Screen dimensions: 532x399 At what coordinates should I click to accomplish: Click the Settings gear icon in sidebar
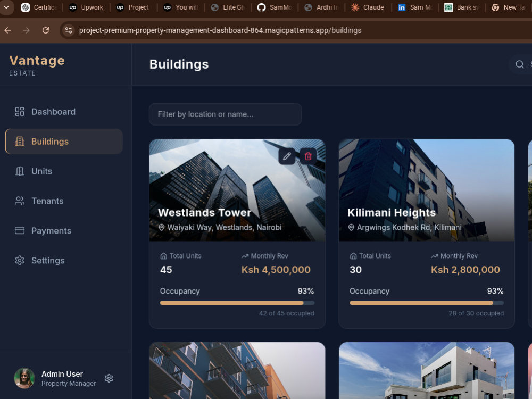coord(20,261)
